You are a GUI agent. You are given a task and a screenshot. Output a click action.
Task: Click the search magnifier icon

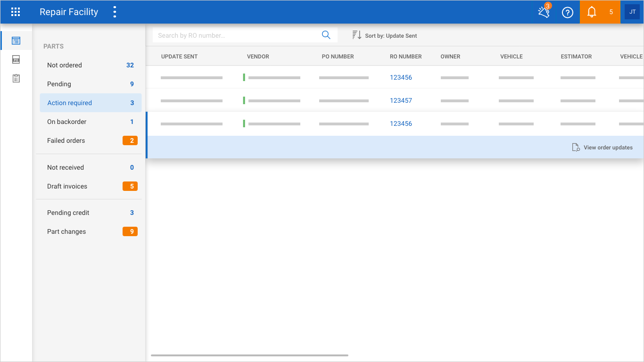[x=326, y=35]
